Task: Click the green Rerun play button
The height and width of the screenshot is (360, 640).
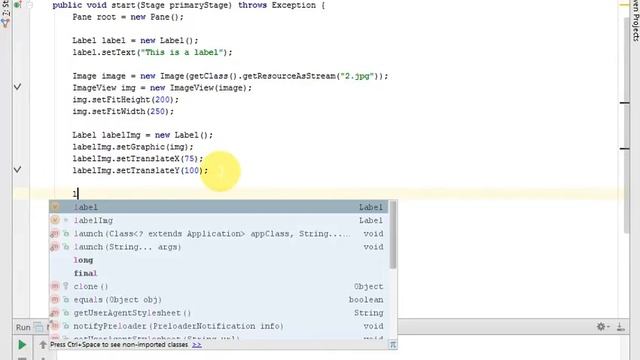Action: 22,345
